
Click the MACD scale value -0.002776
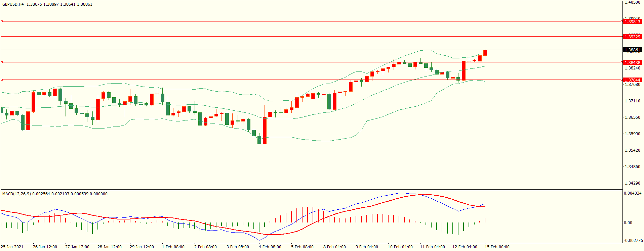633,241
